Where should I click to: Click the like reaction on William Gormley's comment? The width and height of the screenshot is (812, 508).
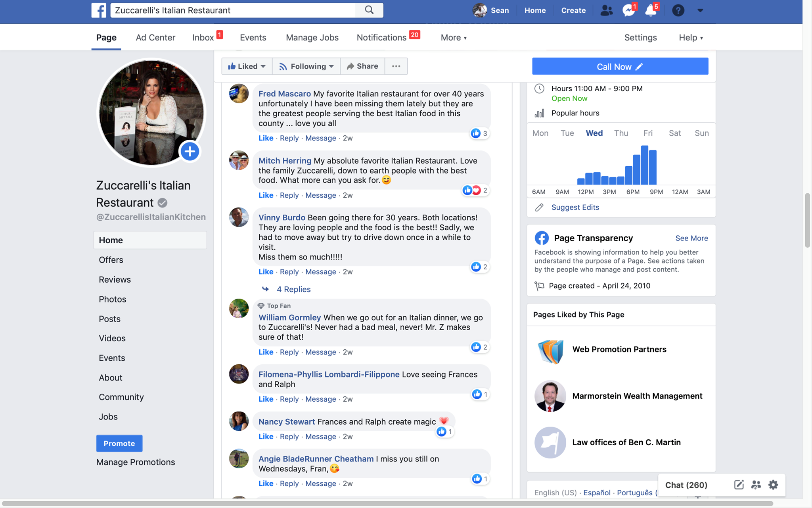(x=479, y=347)
